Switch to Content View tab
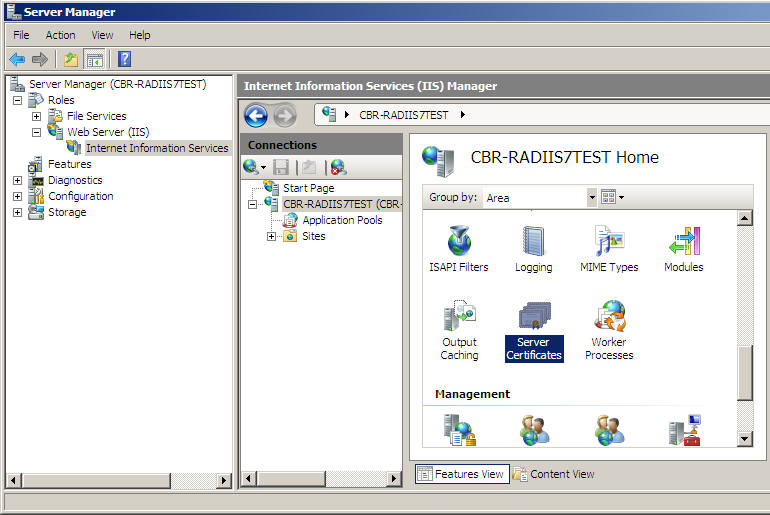The width and height of the screenshot is (770, 515). 554,474
